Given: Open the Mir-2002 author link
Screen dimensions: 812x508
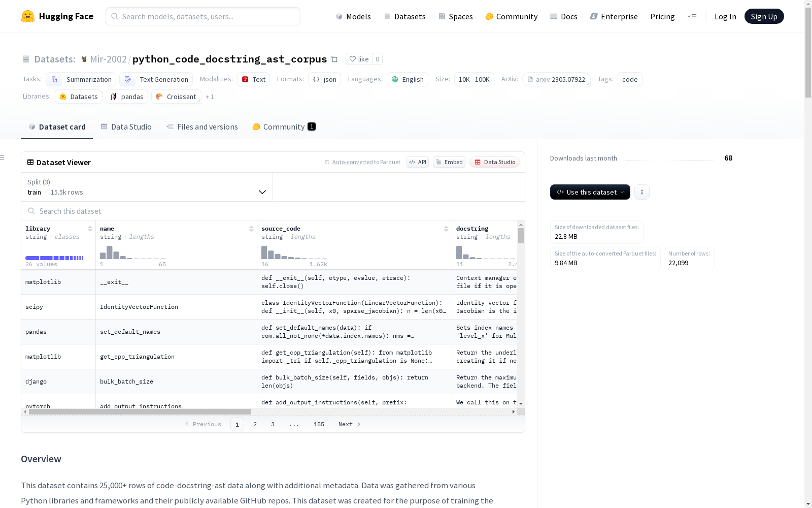Looking at the screenshot, I should coord(108,59).
